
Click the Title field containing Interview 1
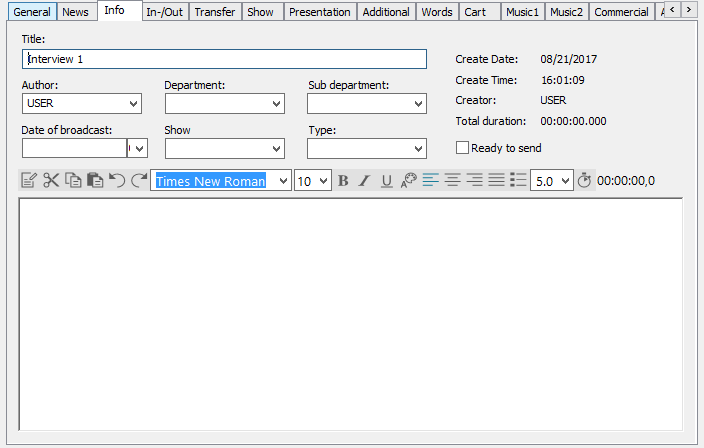tap(224, 59)
